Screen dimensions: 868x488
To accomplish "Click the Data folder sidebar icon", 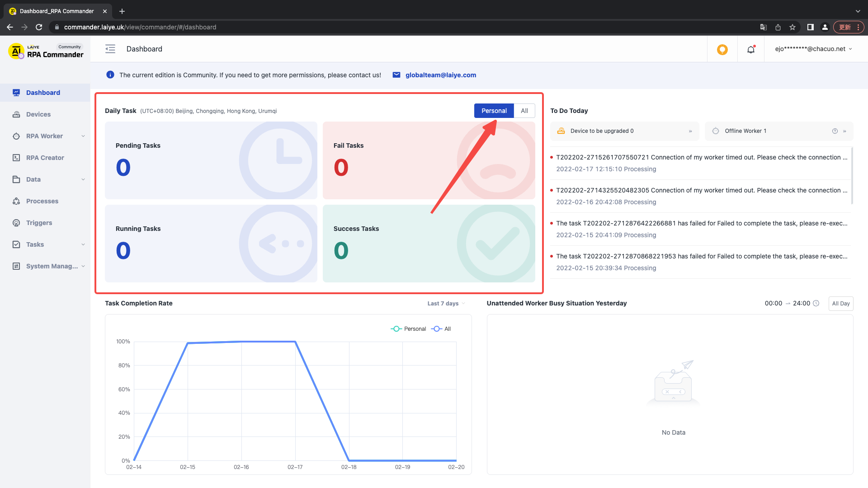I will pyautogui.click(x=16, y=179).
